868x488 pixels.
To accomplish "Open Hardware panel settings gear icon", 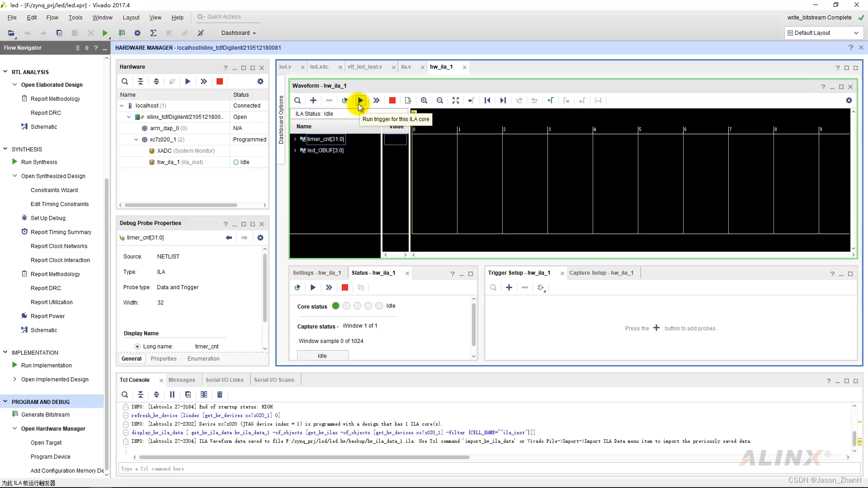I will tap(260, 81).
